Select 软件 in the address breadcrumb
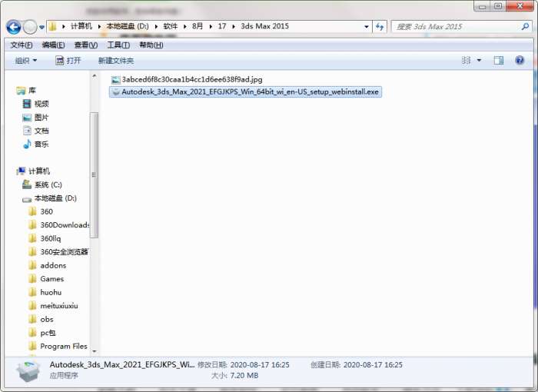Screen dimensions: 538x392 (170, 26)
